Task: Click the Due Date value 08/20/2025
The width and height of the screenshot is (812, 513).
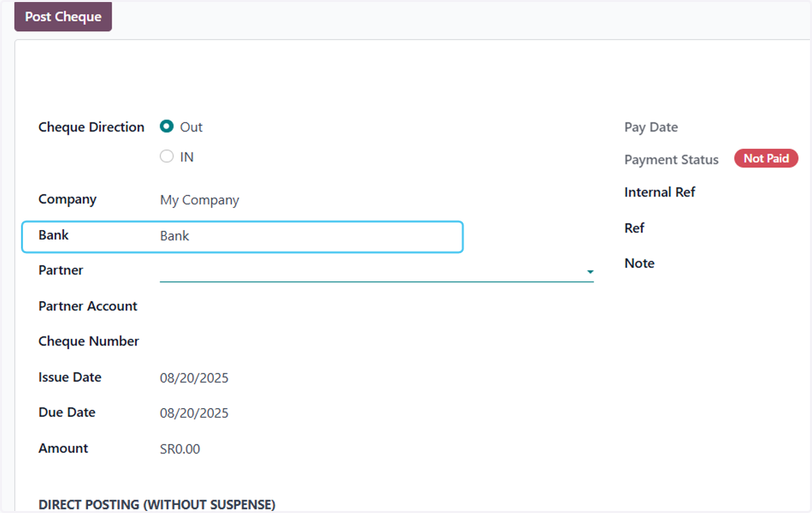Action: coord(194,413)
